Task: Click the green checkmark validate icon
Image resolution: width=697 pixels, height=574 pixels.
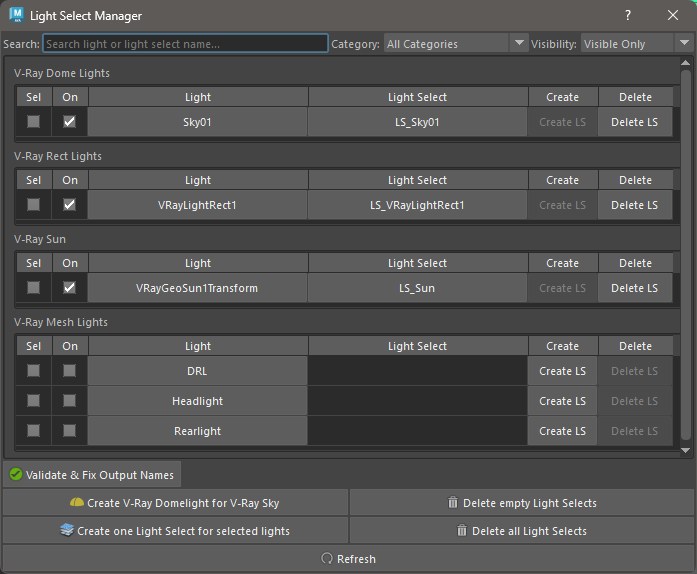Action: 16,474
